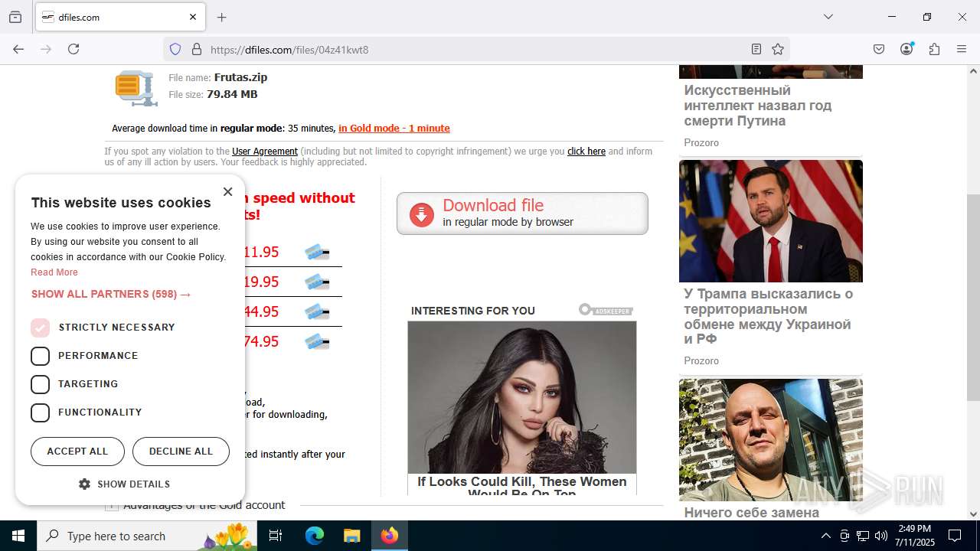Open the Read More cookie policy link
The image size is (980, 551).
point(54,272)
